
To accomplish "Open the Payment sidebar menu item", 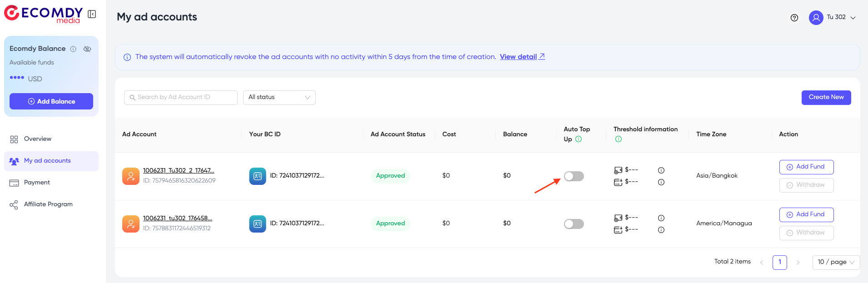I will pyautogui.click(x=37, y=183).
